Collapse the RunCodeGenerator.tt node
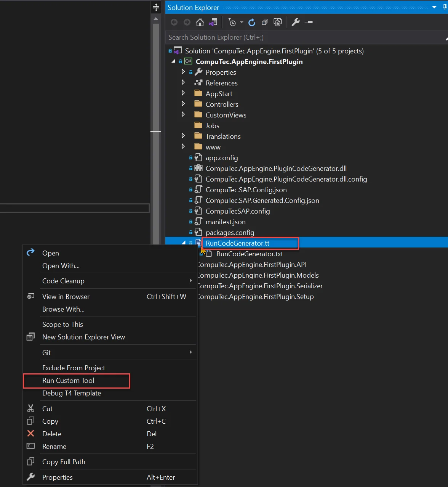This screenshot has width=448, height=487. pyautogui.click(x=183, y=243)
